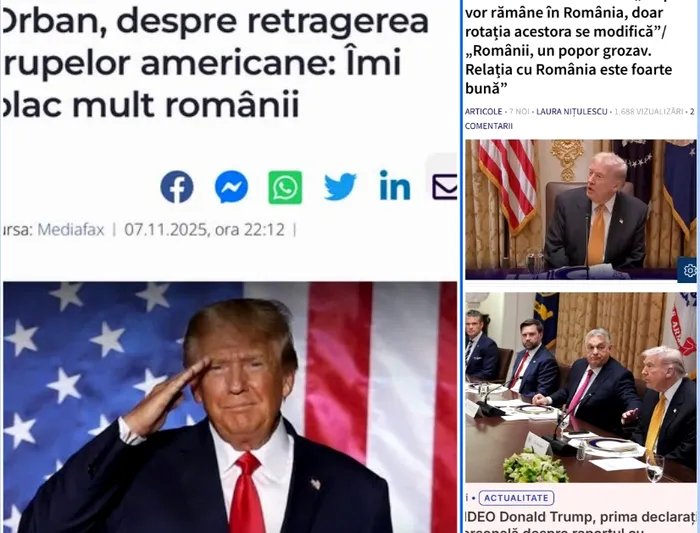Screen dimensions: 700x533
Task: Open saluting Trump main article image
Action: point(230,407)
